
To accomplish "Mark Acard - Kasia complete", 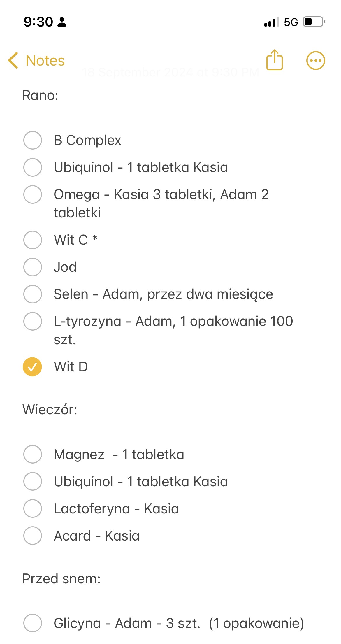I will 32,536.
